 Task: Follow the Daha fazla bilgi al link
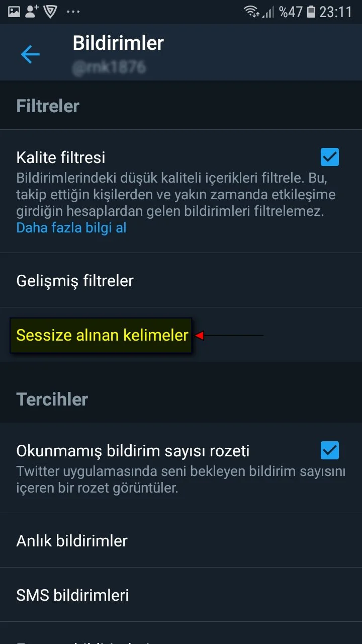point(71,228)
